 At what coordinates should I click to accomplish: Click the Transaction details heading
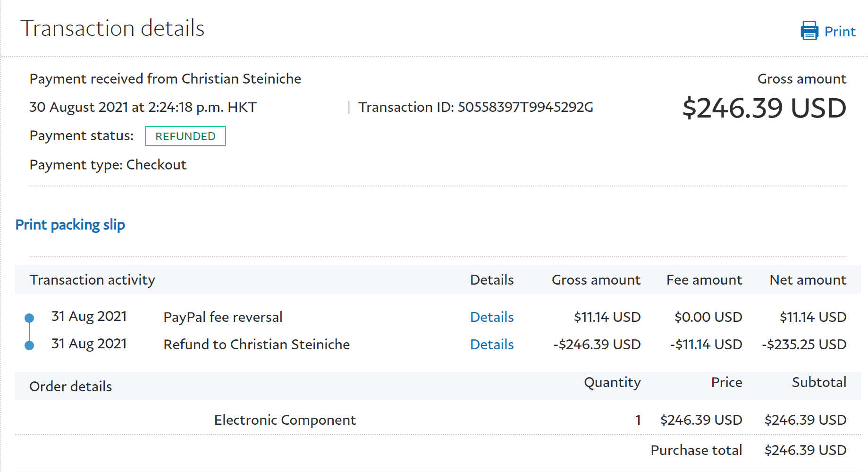(x=112, y=28)
